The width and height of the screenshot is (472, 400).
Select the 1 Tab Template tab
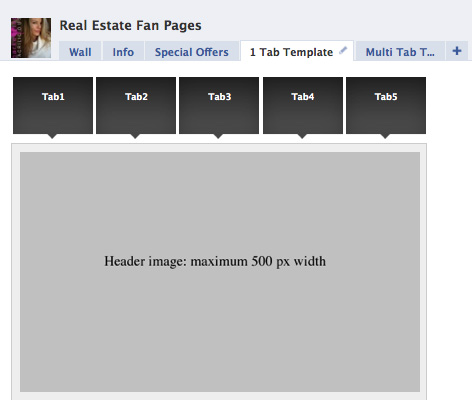coord(292,52)
